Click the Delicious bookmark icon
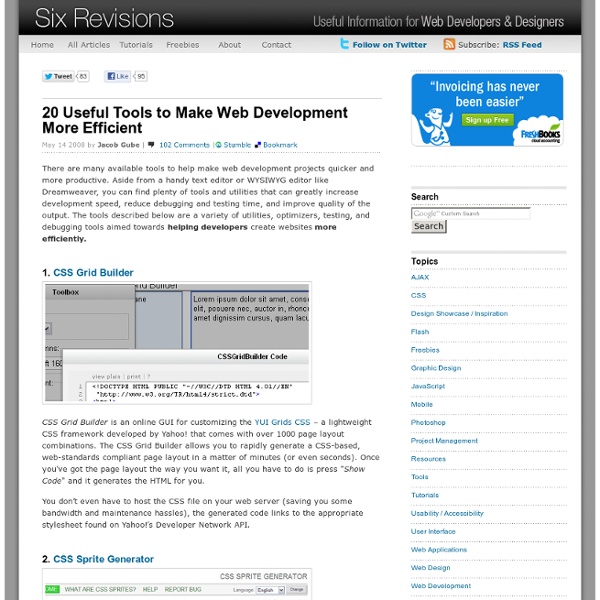The image size is (600, 600). point(258,145)
